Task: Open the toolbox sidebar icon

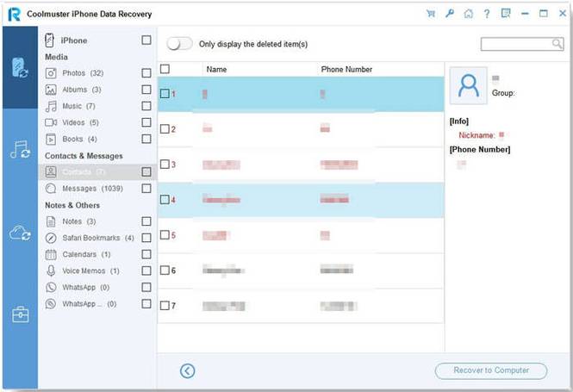Action: (x=20, y=314)
